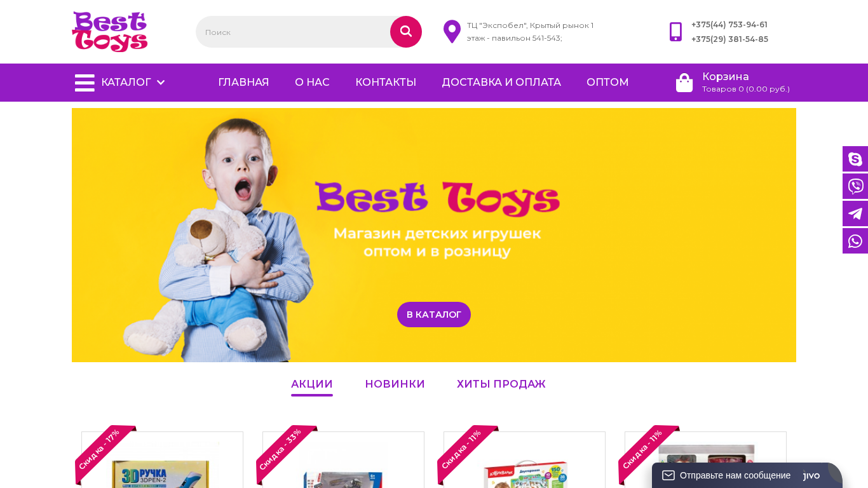This screenshot has width=868, height=488.
Task: Open the Telegram contact icon
Action: [855, 213]
